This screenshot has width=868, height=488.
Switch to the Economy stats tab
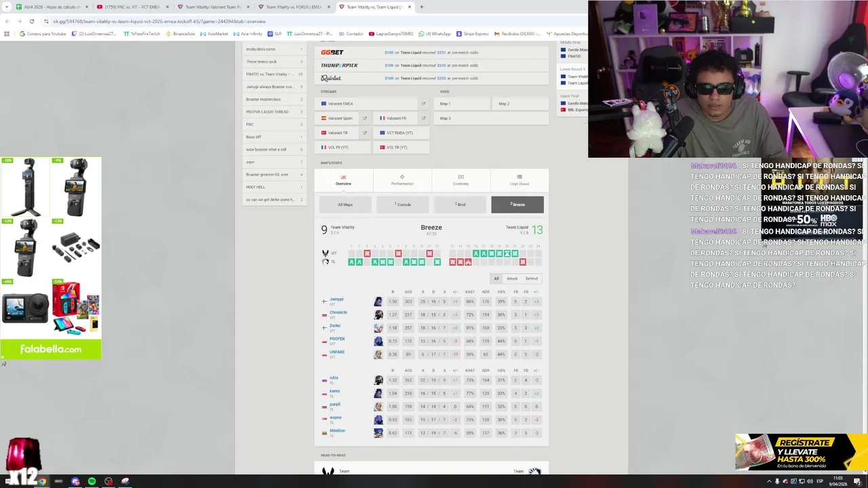pos(460,180)
